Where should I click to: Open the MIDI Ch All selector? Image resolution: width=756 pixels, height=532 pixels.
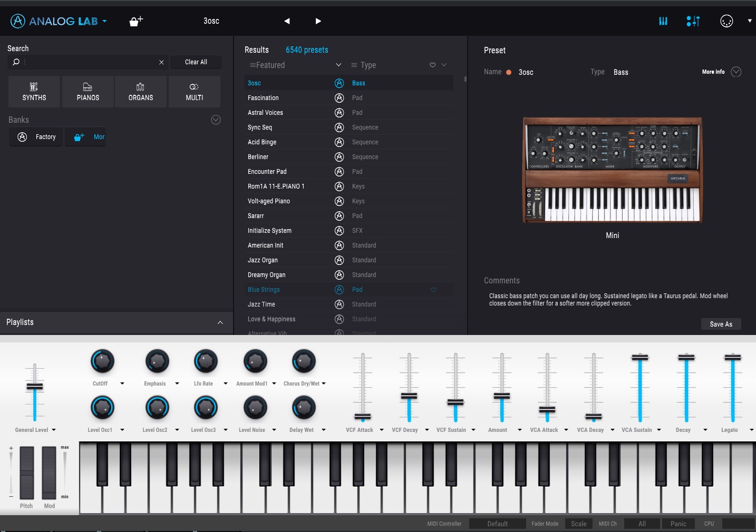[642, 524]
